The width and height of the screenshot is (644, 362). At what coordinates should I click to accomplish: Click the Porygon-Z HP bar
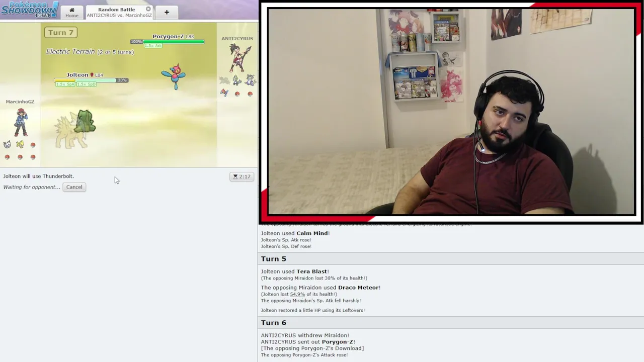(x=174, y=42)
